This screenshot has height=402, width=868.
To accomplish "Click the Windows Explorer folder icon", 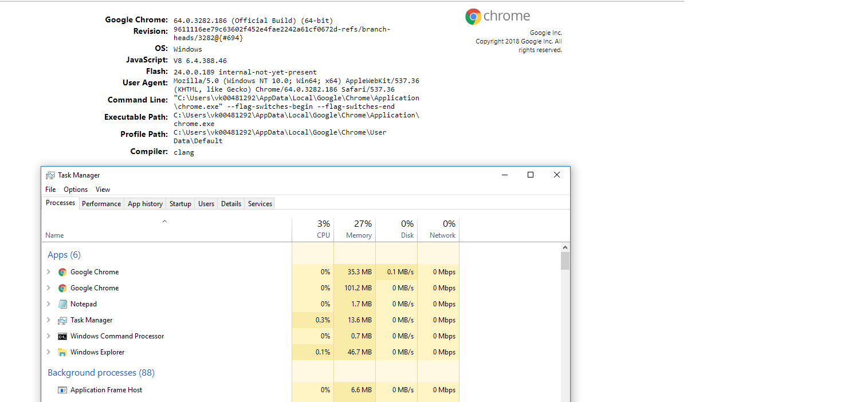I will [62, 352].
